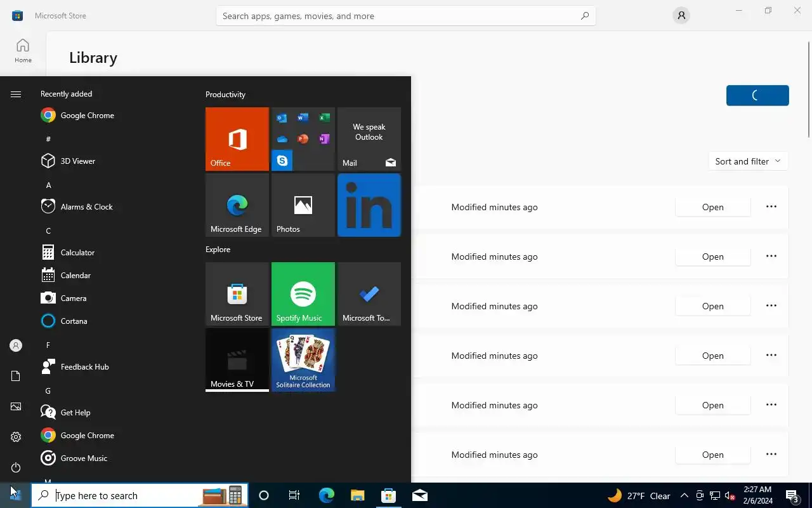
Task: Click the Store search magnifier icon
Action: pos(585,16)
